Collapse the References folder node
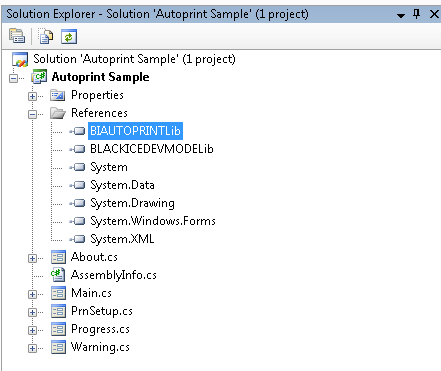 [32, 114]
